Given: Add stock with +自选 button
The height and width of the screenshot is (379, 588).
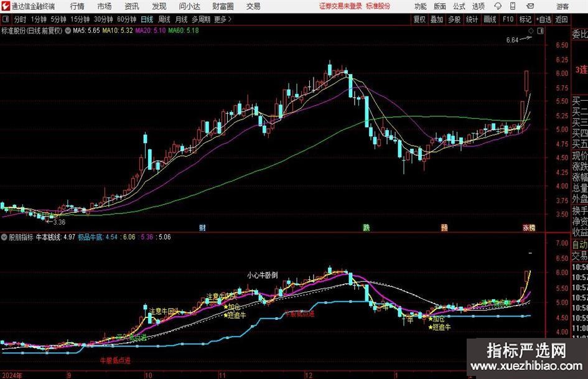Looking at the screenshot, I should (x=544, y=19).
